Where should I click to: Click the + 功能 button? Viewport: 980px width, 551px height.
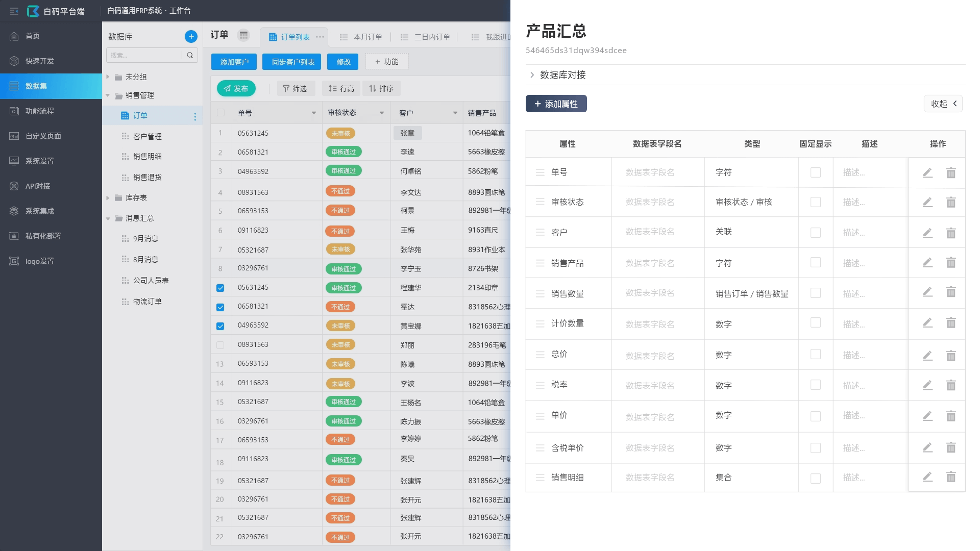click(x=387, y=62)
